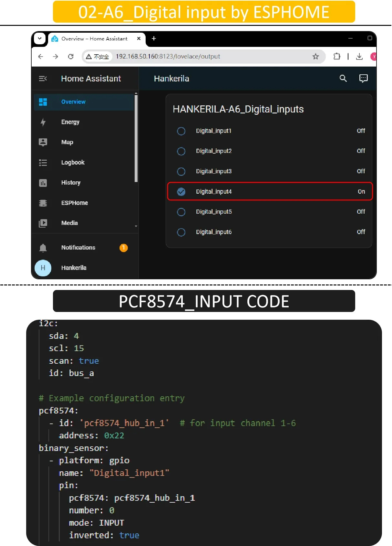
Task: Open the Hankerila user profile
Action: [84, 268]
